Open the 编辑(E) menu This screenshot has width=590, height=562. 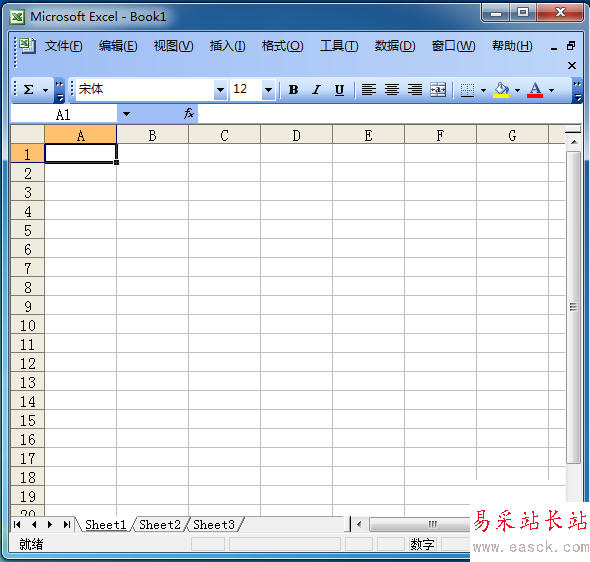click(x=118, y=46)
